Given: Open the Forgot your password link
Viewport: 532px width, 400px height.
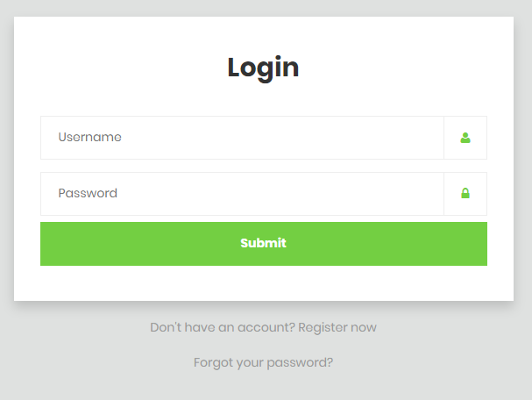Looking at the screenshot, I should tap(263, 362).
